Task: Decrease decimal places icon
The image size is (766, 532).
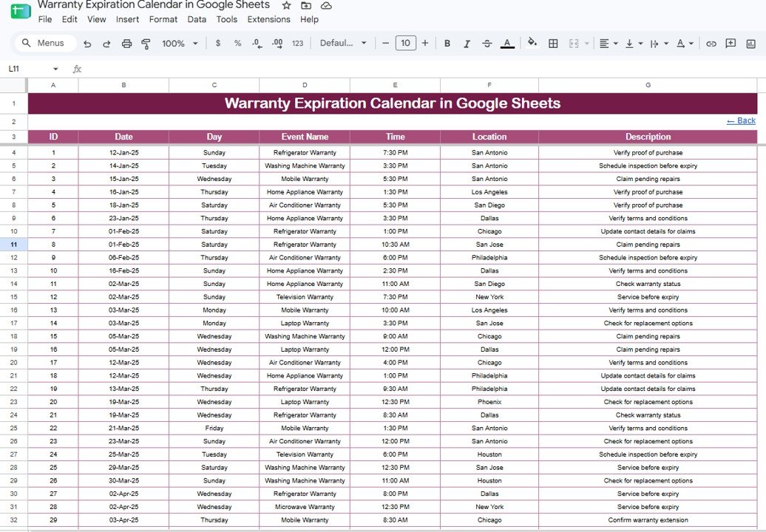Action: coord(257,44)
